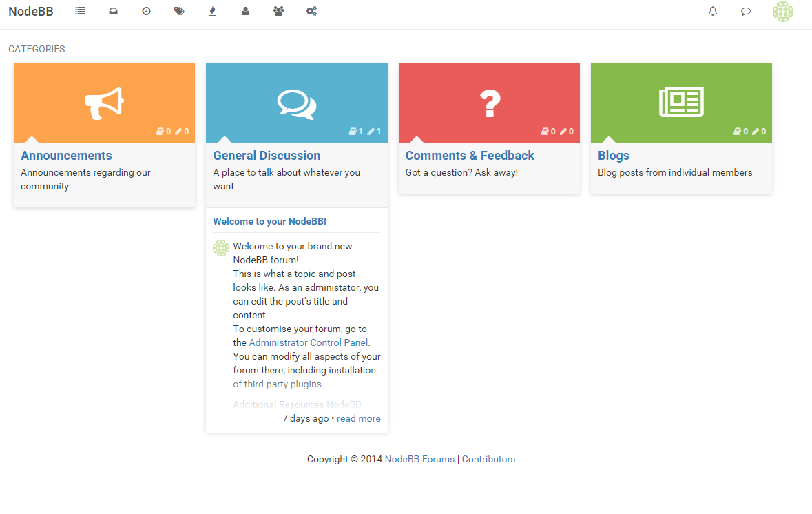Open the Blogs category title
Viewport: 812px width, 514px height.
[614, 156]
